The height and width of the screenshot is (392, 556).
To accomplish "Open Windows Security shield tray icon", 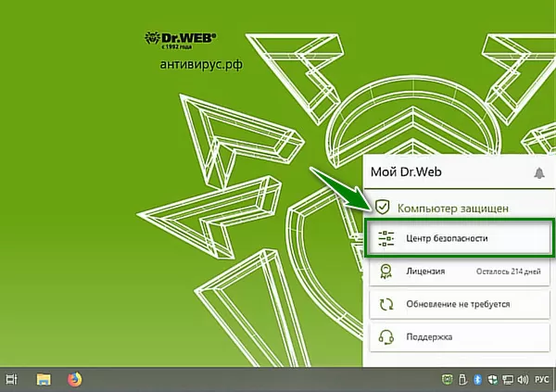I will (492, 380).
